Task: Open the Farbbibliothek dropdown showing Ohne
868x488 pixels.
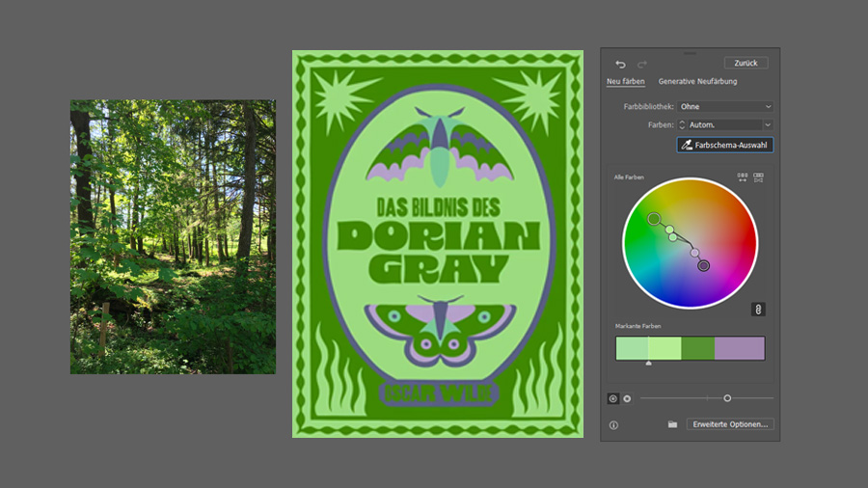Action: click(x=724, y=106)
